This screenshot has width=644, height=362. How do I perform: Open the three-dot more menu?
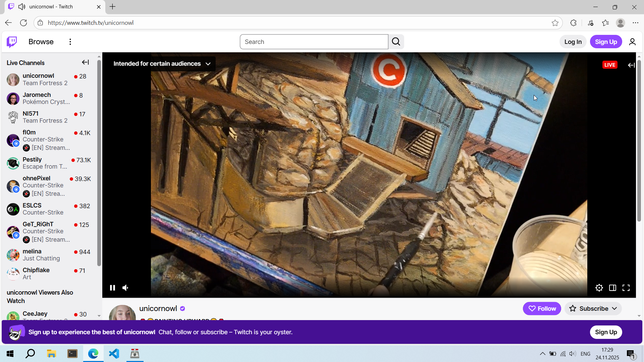point(70,42)
